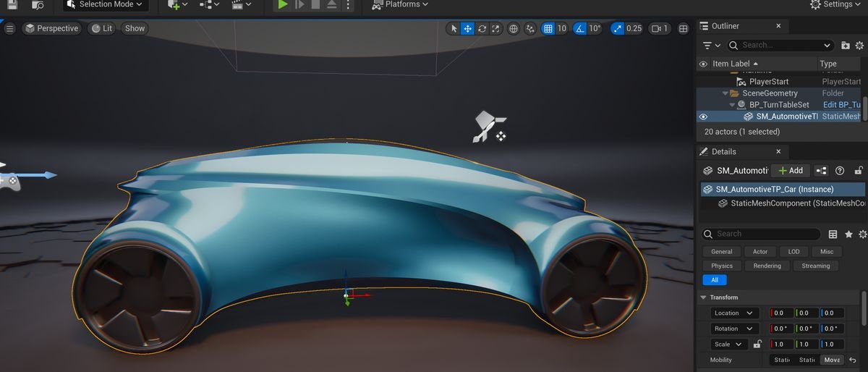
Task: Activate the Translate (move) gizmo tool
Action: pos(468,29)
